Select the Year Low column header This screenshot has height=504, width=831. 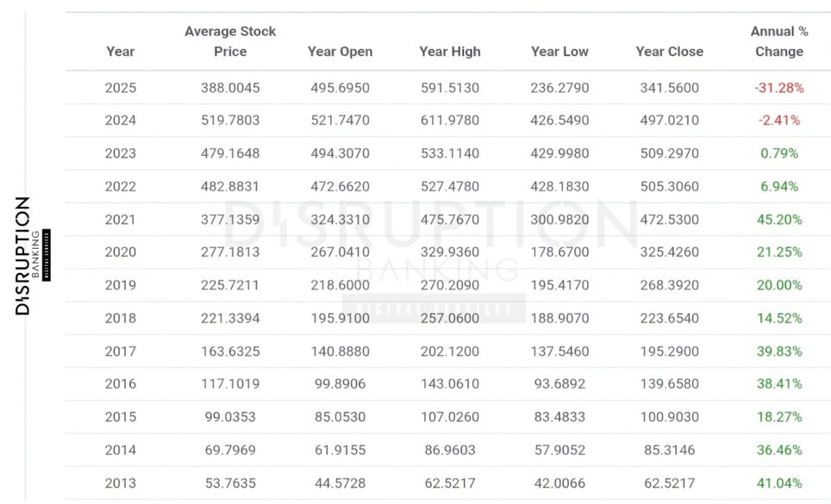tap(559, 51)
